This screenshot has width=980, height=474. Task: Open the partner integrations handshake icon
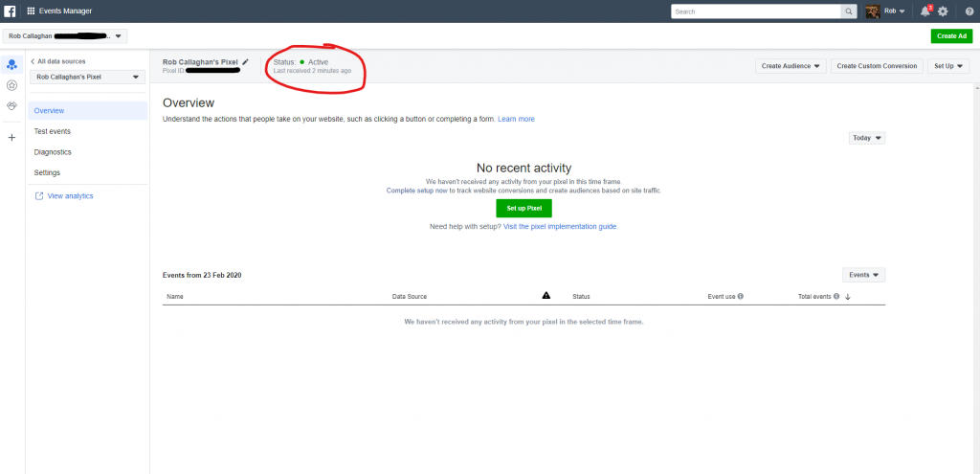11,105
